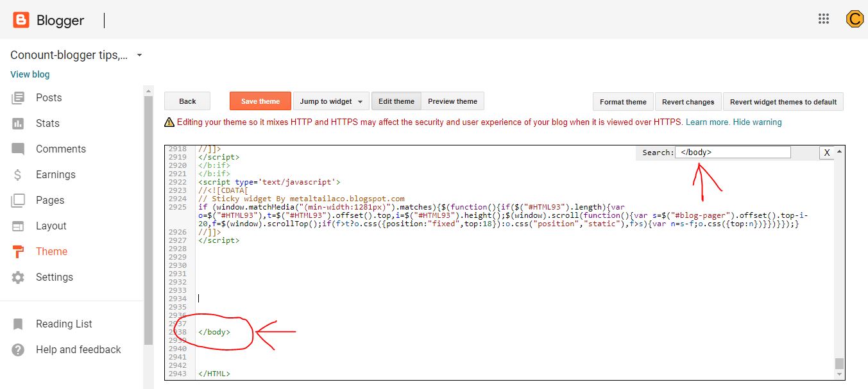Open the account avatar menu

[x=855, y=19]
